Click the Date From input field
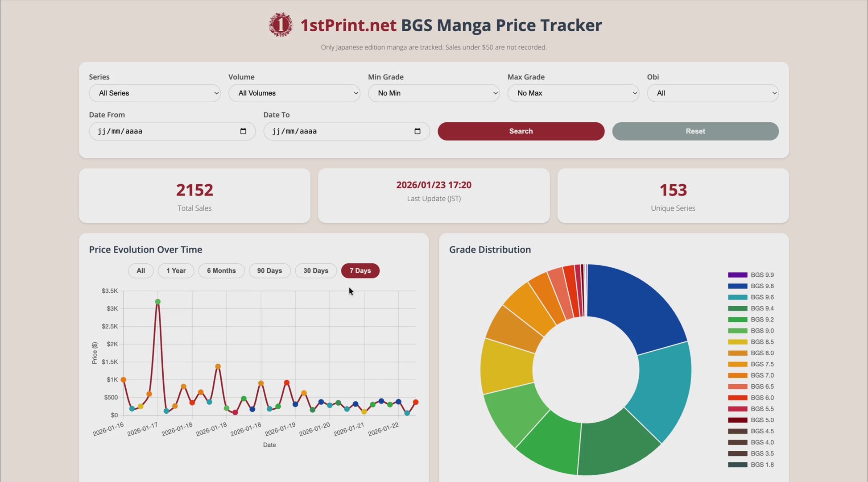The width and height of the screenshot is (868, 482). pyautogui.click(x=165, y=131)
